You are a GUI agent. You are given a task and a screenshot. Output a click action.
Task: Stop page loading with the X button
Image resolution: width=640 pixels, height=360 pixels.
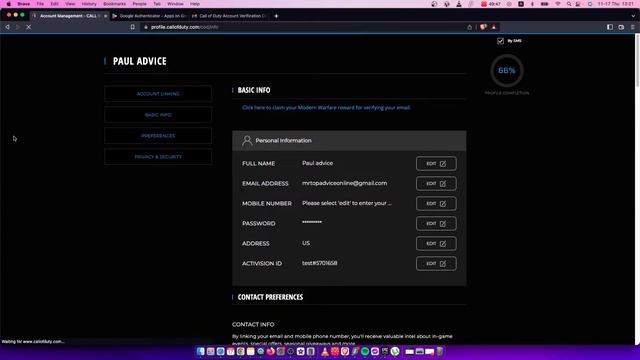click(x=29, y=27)
